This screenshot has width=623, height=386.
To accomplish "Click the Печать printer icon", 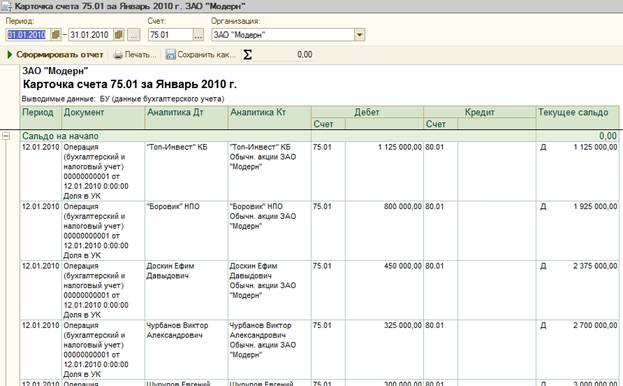I will (118, 55).
